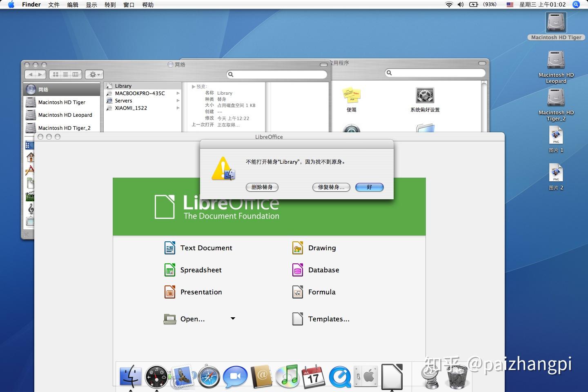The image size is (588, 392).
Task: Open Address Book from the Dock
Action: click(x=261, y=376)
